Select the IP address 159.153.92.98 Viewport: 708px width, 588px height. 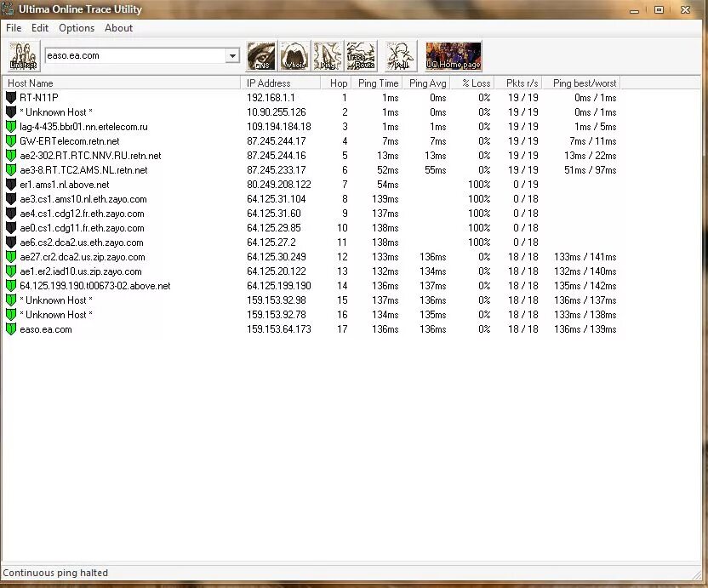[277, 300]
